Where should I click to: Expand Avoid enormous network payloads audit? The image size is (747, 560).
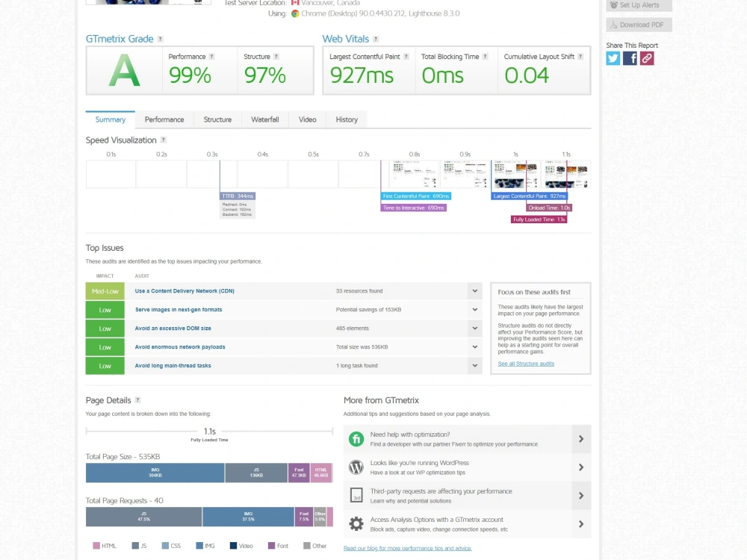pos(475,346)
